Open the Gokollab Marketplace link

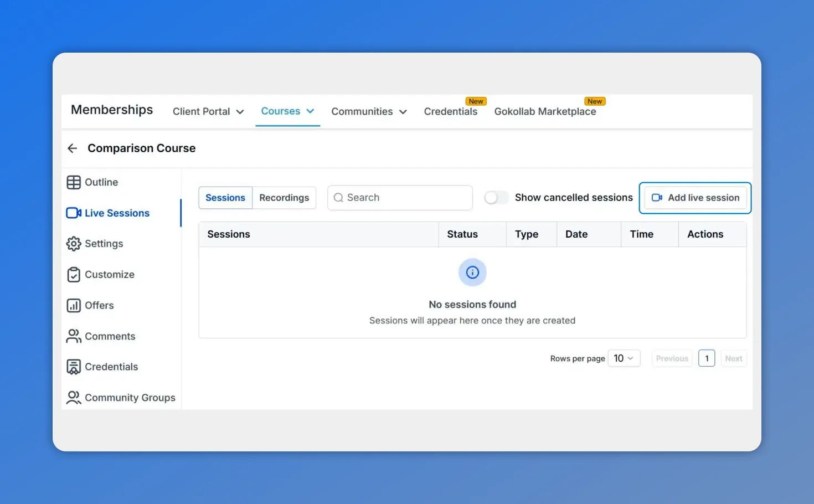(x=545, y=111)
